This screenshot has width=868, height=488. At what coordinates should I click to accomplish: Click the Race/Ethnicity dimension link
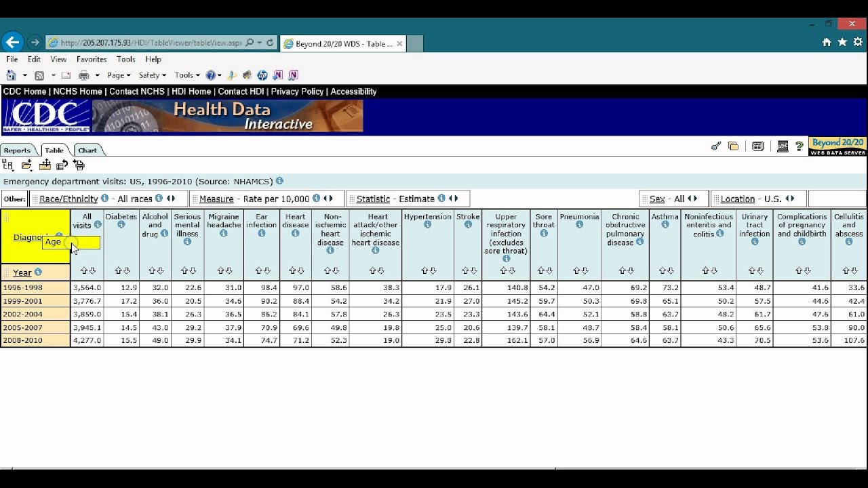68,199
